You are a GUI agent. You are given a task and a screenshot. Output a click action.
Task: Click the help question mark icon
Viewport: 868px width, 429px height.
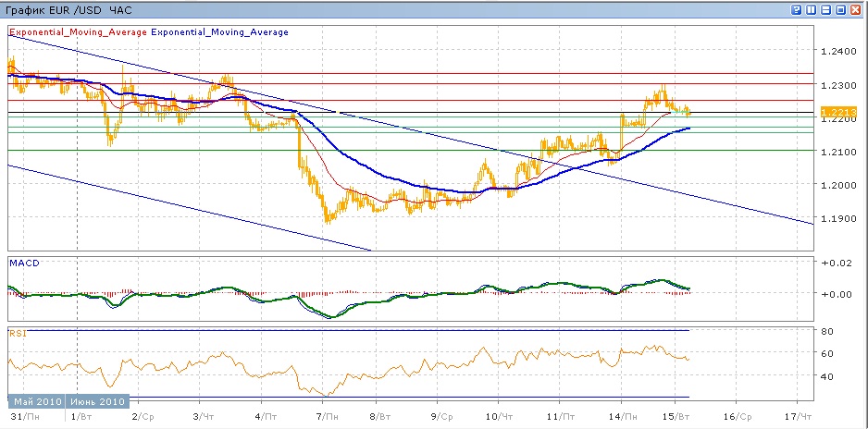click(797, 9)
